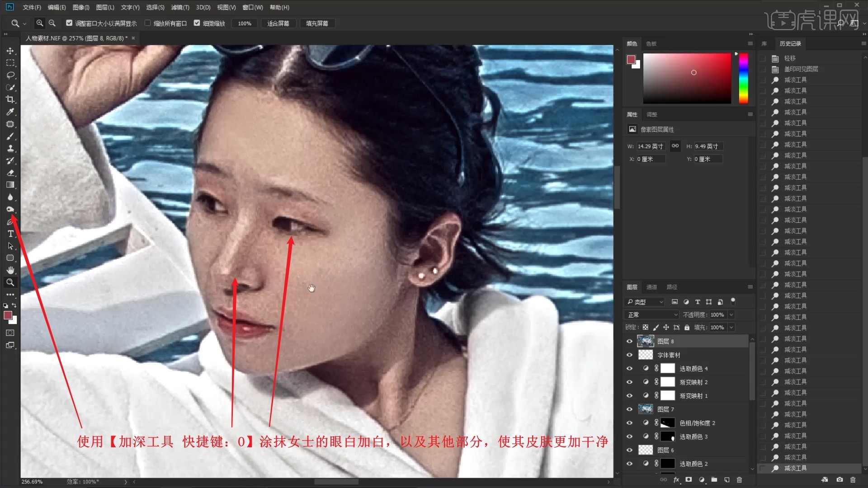
Task: Hide the 图层 8 layer
Action: [629, 341]
